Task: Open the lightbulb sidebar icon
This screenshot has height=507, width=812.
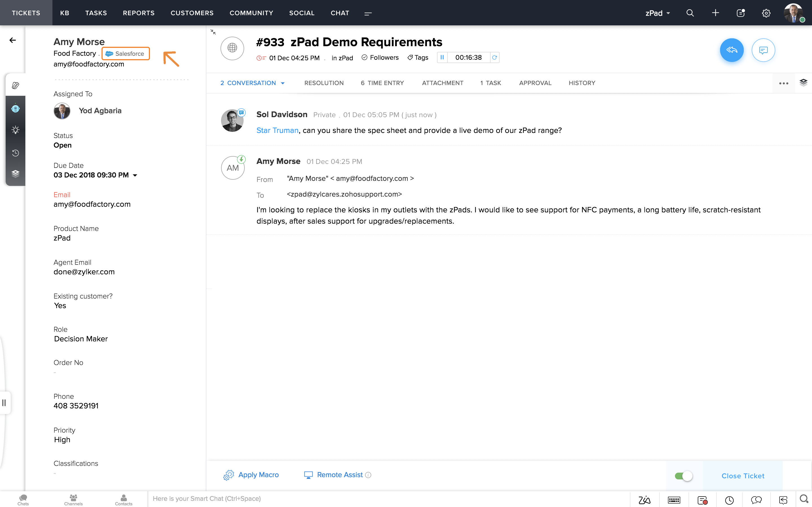Action: pos(16,130)
